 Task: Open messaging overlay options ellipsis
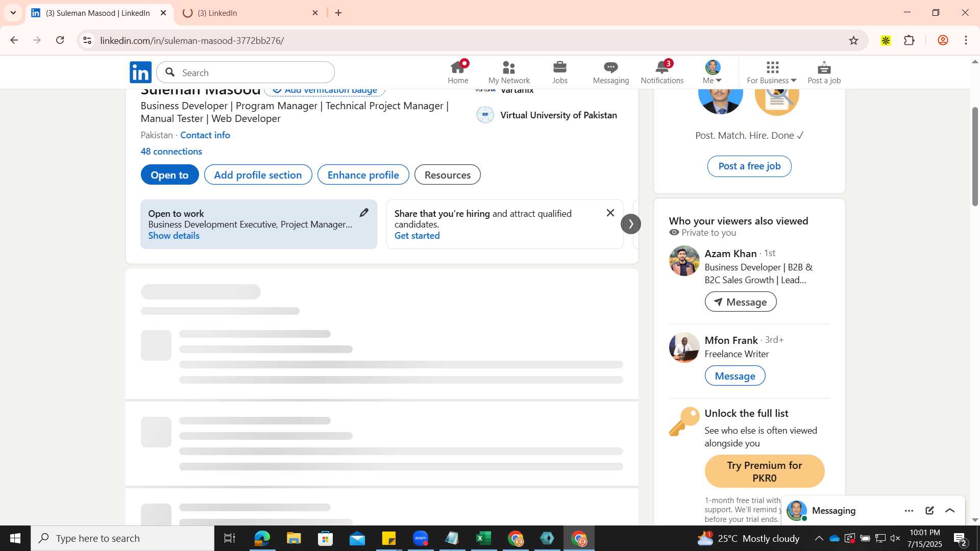[909, 511]
